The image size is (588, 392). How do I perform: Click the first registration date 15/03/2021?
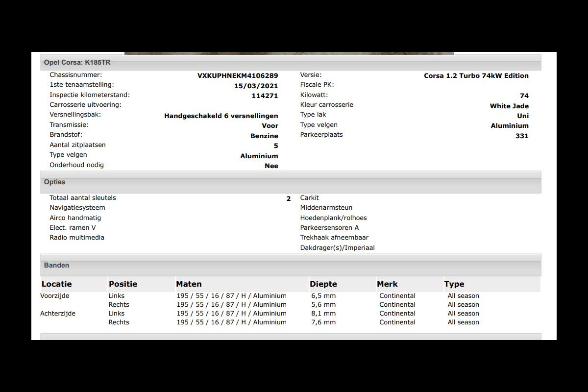tap(256, 86)
